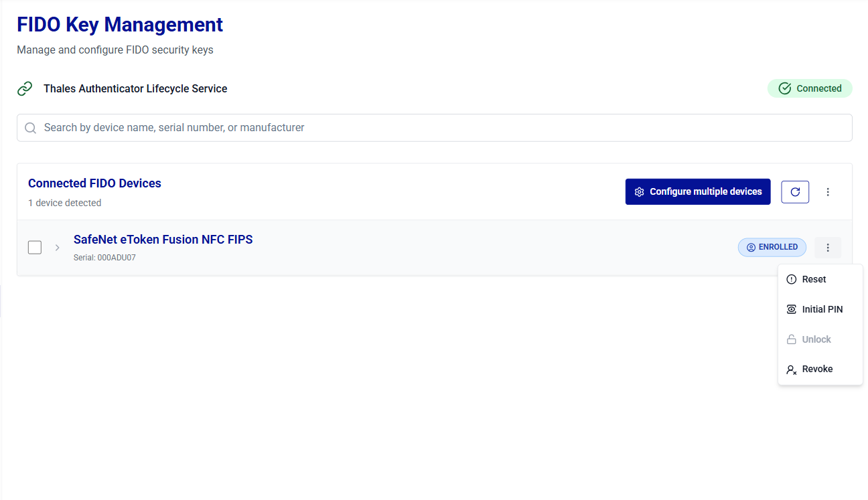Screen dimensions: 868x500
Task: Focus the device search input field
Action: [435, 128]
